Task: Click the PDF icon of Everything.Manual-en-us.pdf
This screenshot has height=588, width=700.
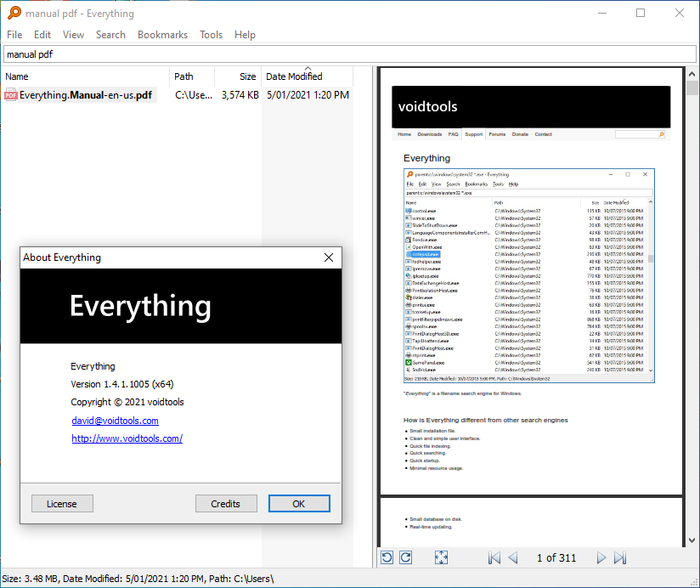Action: pyautogui.click(x=11, y=95)
